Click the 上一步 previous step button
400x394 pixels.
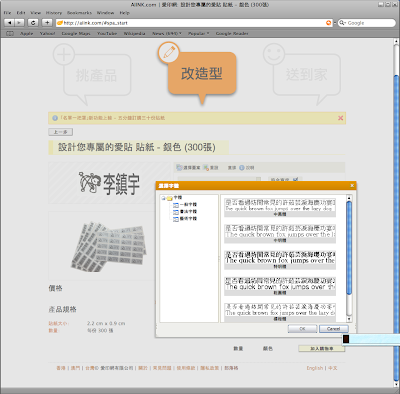pyautogui.click(x=61, y=132)
